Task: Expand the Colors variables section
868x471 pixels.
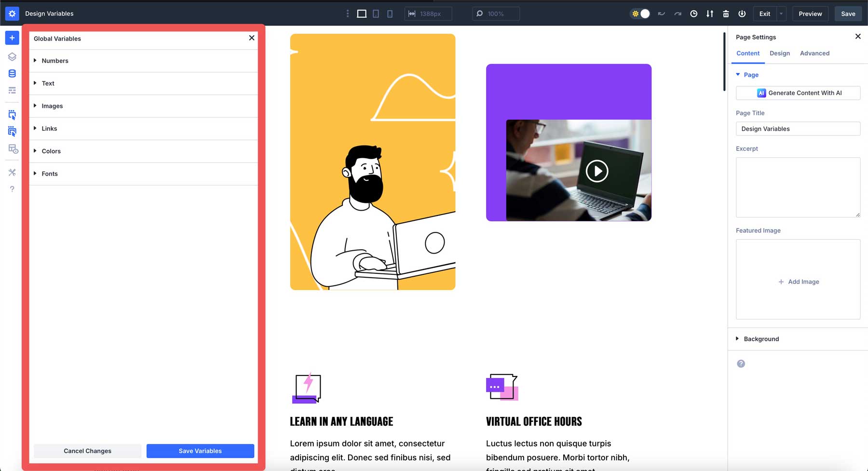Action: [51, 151]
